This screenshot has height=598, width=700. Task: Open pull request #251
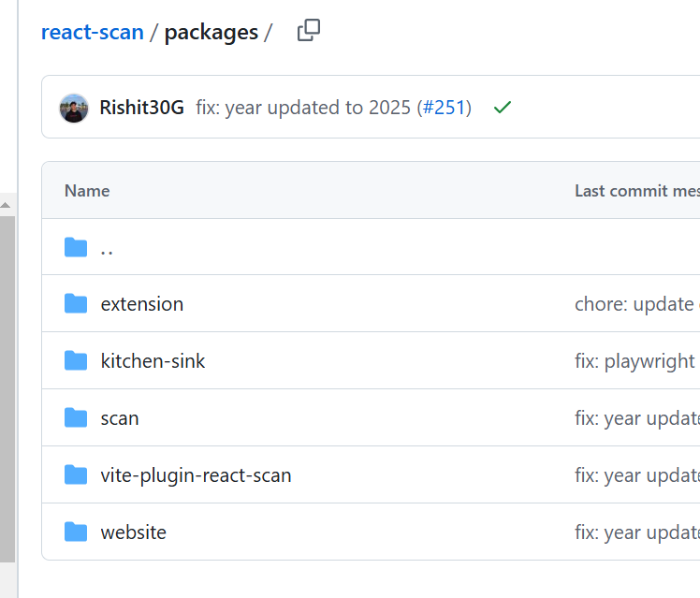(444, 108)
